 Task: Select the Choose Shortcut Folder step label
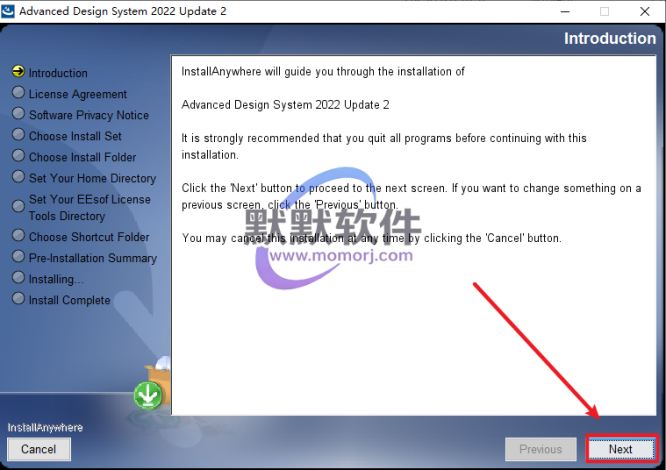tap(89, 236)
